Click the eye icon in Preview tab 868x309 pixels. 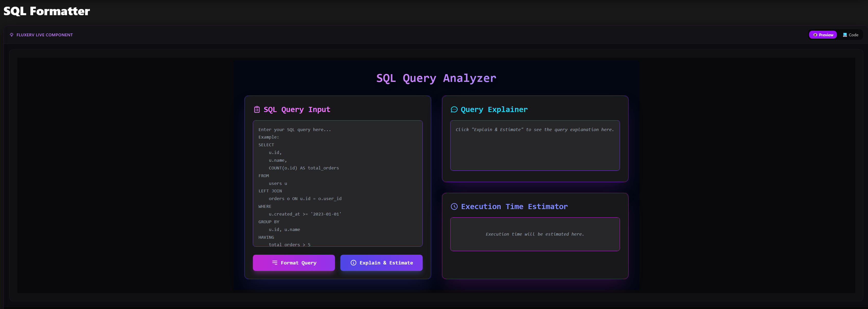pyautogui.click(x=815, y=35)
